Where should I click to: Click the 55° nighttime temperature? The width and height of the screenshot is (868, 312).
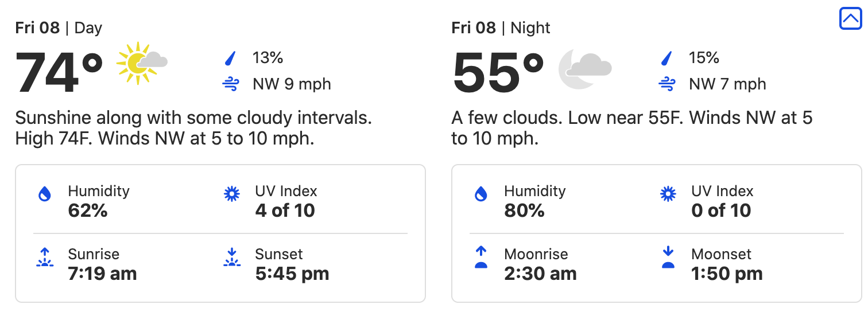point(498,72)
